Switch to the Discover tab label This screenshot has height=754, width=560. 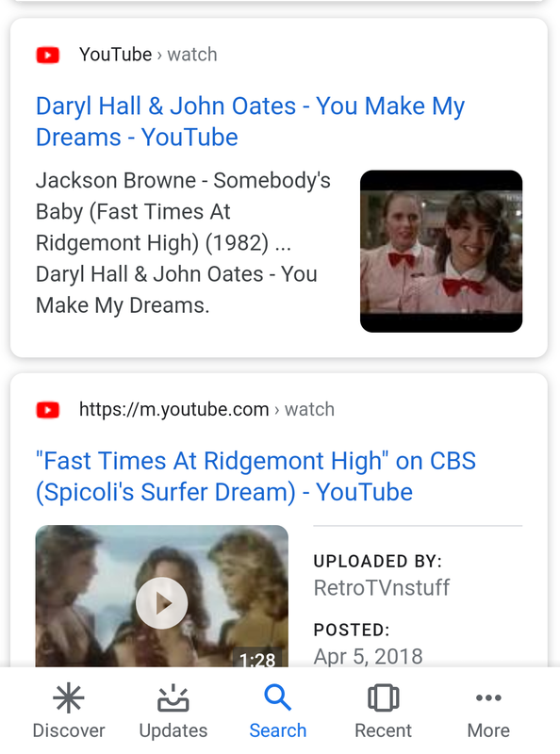(x=69, y=730)
